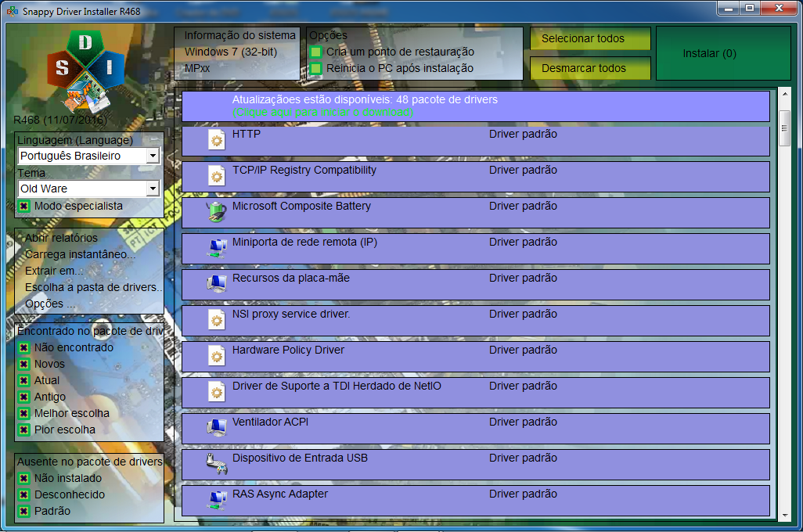Select the HTTP driver row
Viewport: 803px width, 532px height.
point(476,141)
